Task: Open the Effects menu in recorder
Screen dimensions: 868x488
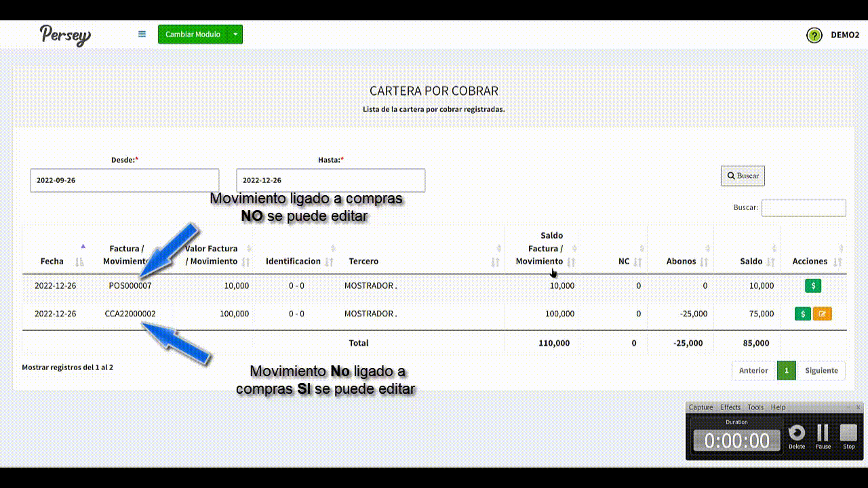Action: pyautogui.click(x=730, y=407)
